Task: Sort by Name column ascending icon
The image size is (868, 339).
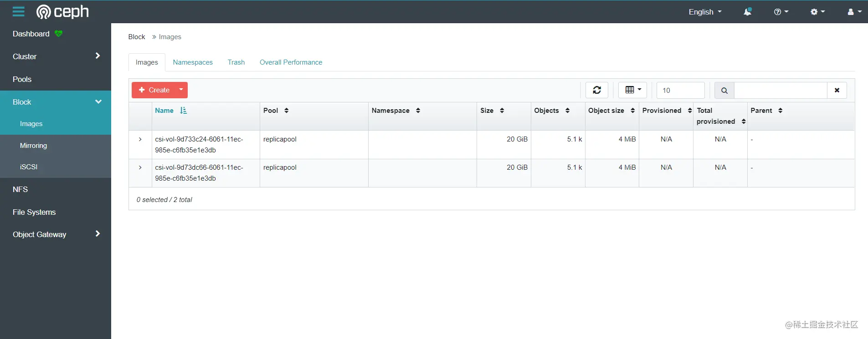Action: 183,111
